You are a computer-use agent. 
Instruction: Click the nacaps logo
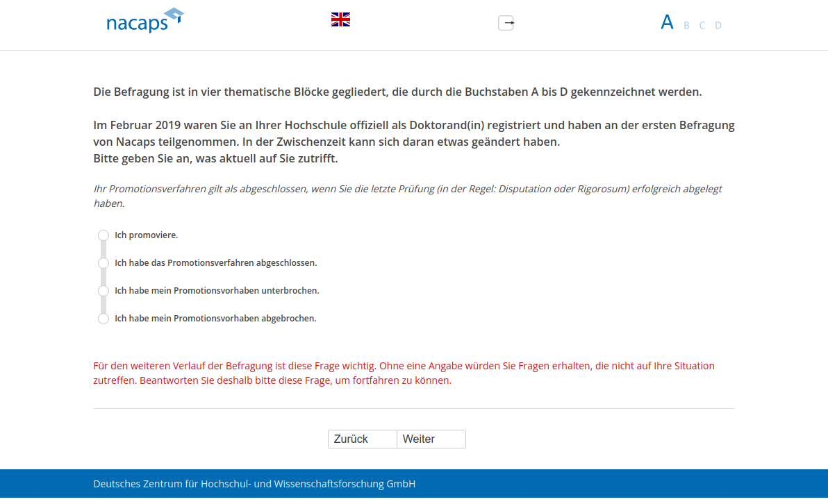pyautogui.click(x=144, y=22)
